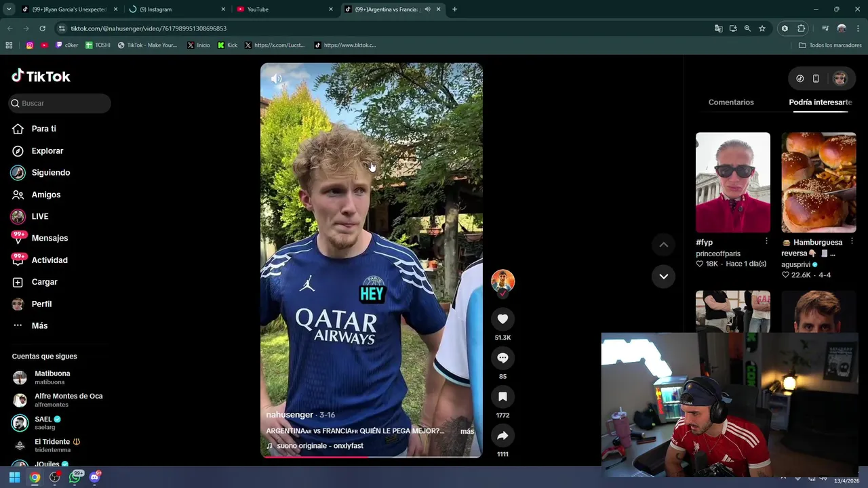Like the video with heart icon
This screenshot has height=488, width=868.
click(502, 319)
